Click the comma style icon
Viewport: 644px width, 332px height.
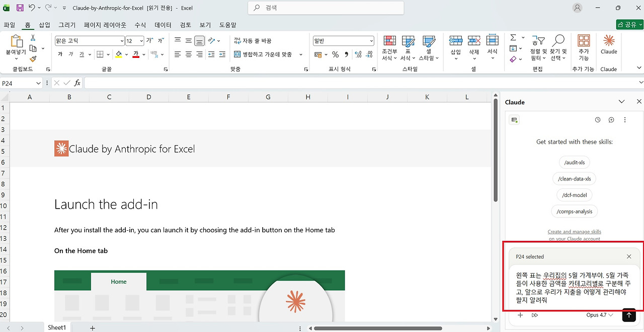coord(347,54)
